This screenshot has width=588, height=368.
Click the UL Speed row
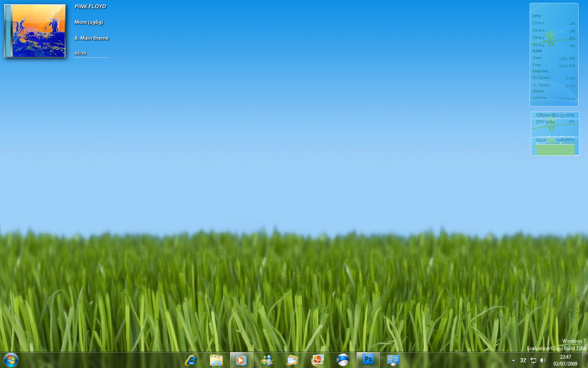click(x=554, y=85)
